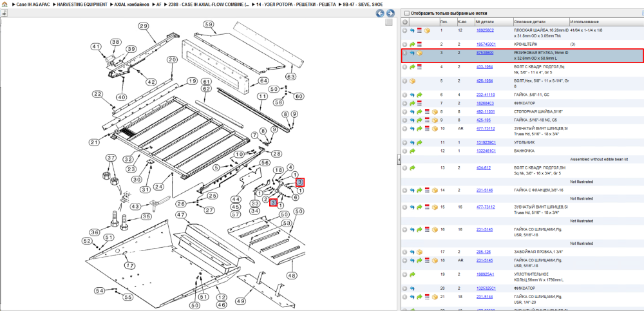This screenshot has height=311, width=644.
Task: Click the red lined notes icon in row 1957450C1
Action: click(x=420, y=44)
